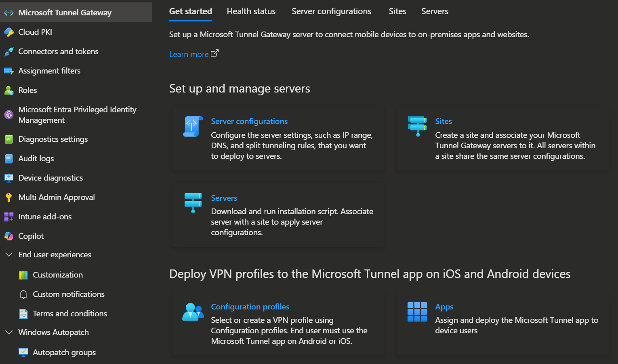Click the Custom notifications bell icon
This screenshot has width=618, height=364.
23,295
